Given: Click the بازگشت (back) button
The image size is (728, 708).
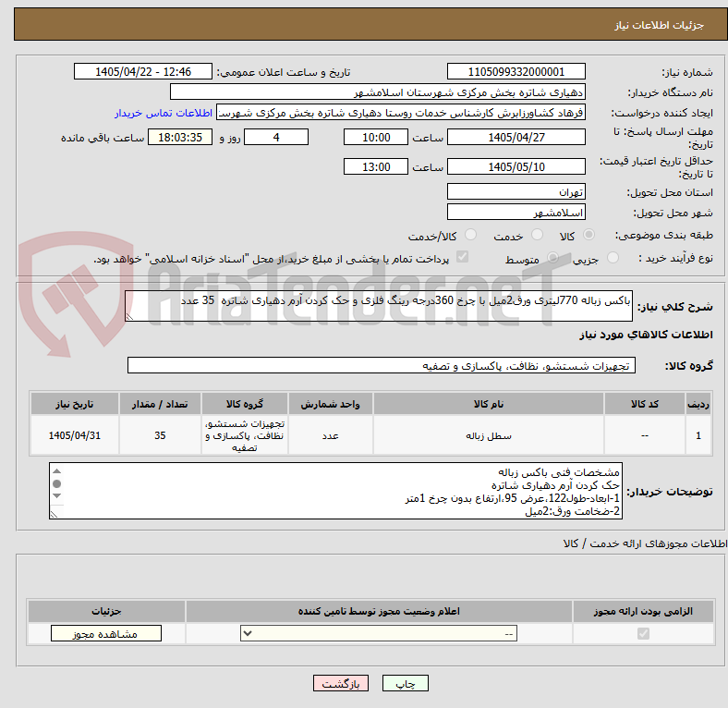Looking at the screenshot, I should [x=341, y=683].
